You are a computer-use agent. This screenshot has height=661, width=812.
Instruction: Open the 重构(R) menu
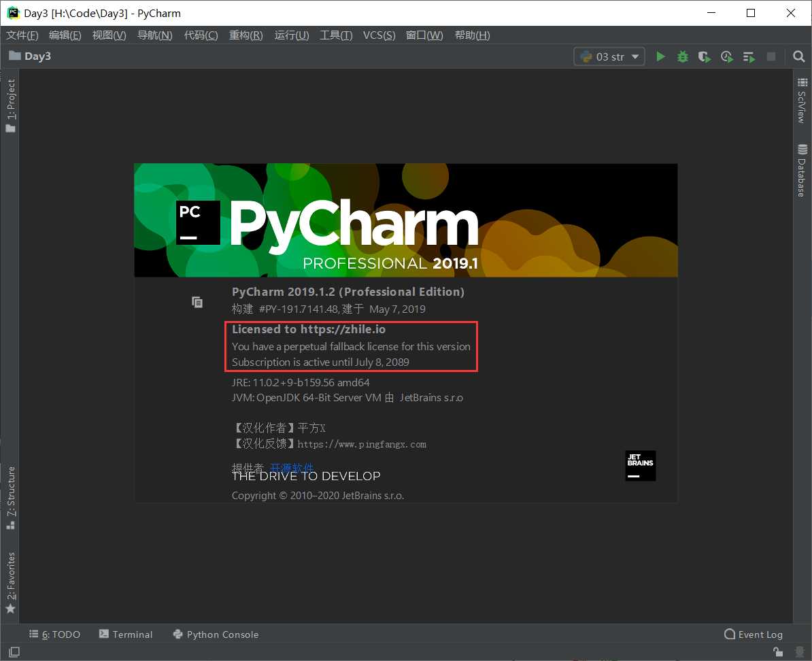[246, 35]
